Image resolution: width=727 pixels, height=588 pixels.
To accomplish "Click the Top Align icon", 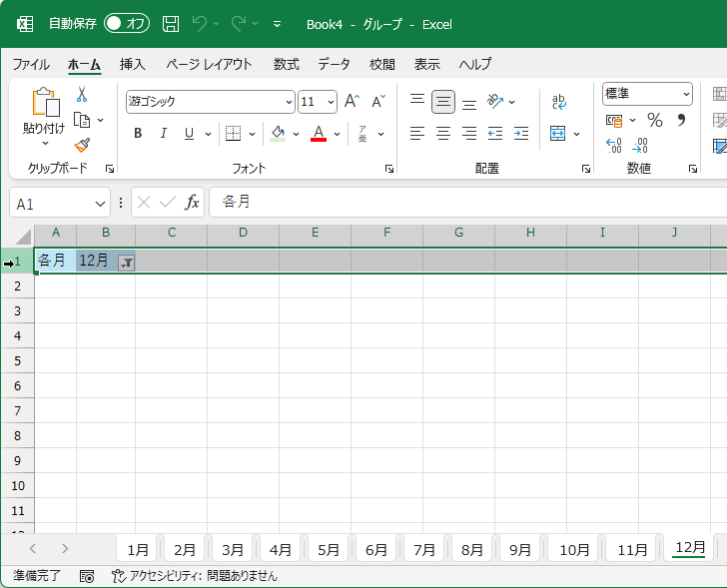I will [417, 101].
